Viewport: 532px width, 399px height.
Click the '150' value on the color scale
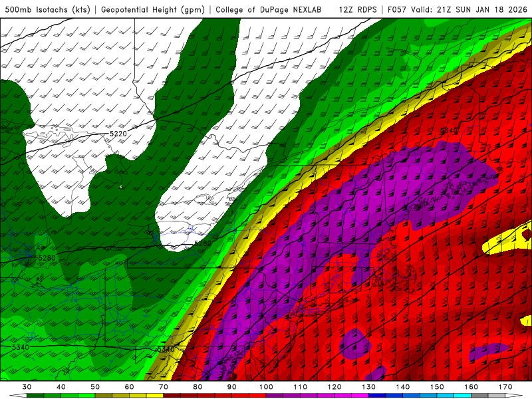(438, 387)
